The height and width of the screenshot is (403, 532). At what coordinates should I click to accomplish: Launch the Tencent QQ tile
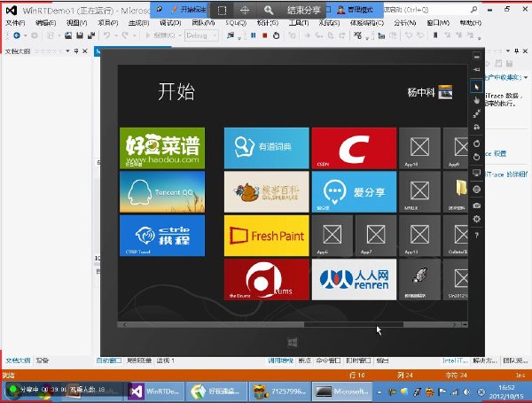[x=162, y=192]
